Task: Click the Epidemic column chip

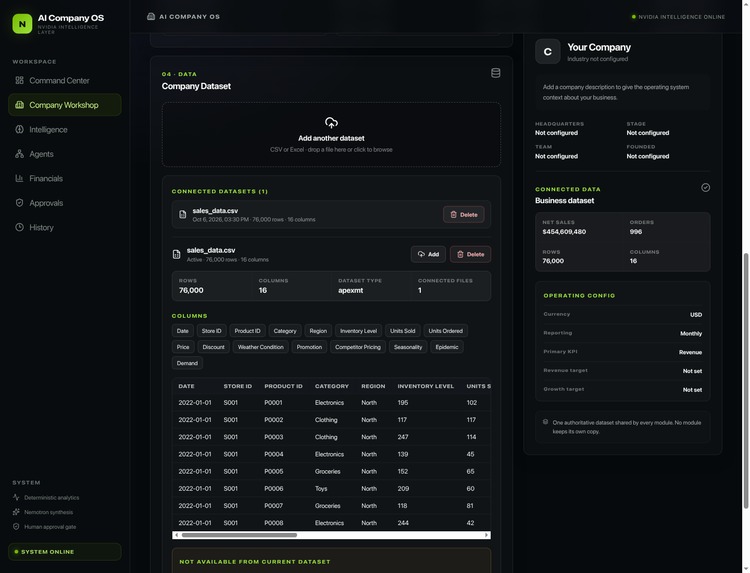Action: point(447,347)
